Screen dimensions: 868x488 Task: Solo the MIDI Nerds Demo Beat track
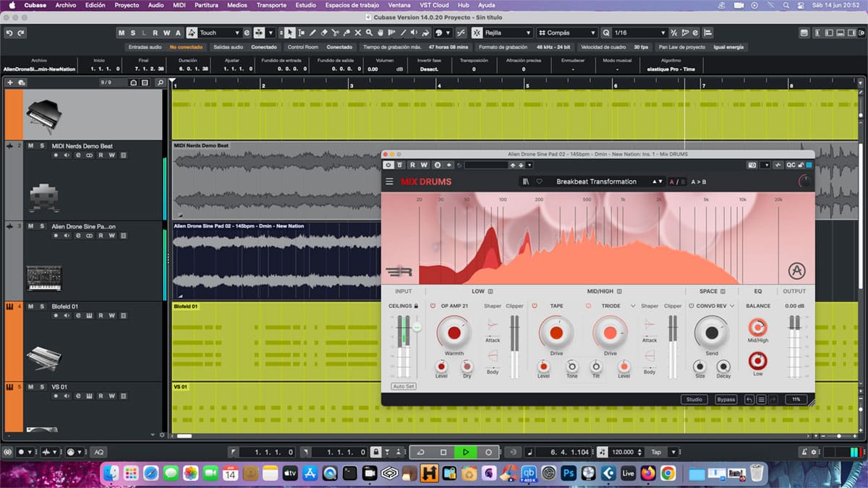click(43, 146)
